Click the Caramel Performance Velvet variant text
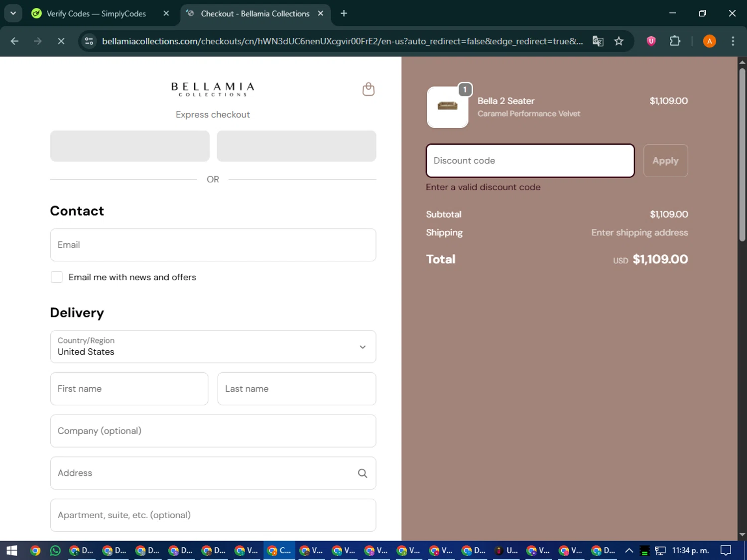This screenshot has height=560, width=747. click(529, 114)
